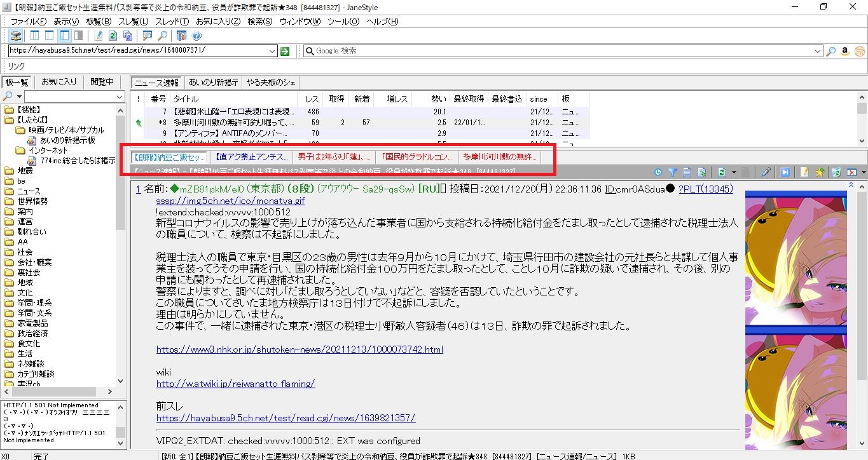Viewport: 868px width, 460px height.
Task: Switch to the やる夫板のシェ board tab
Action: click(270, 83)
